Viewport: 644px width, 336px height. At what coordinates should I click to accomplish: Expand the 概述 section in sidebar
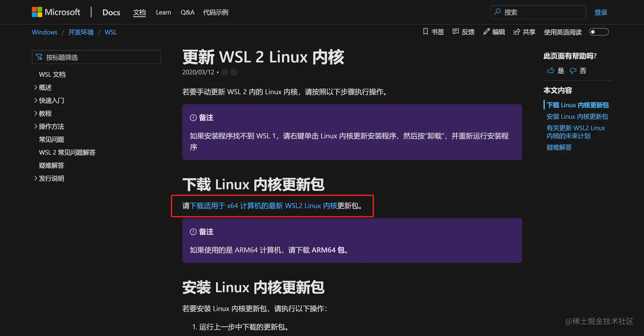click(x=36, y=88)
